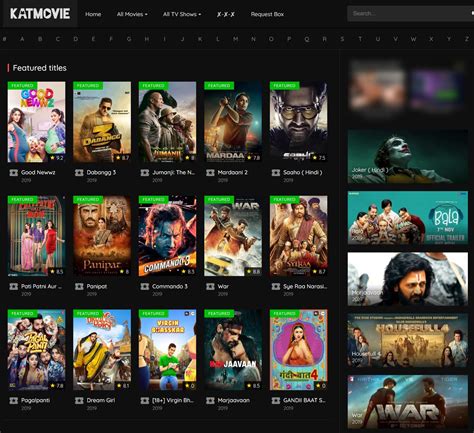The image size is (474, 433).
Task: Click movie icon beside Pati Patni Aur
Action: pos(13,287)
